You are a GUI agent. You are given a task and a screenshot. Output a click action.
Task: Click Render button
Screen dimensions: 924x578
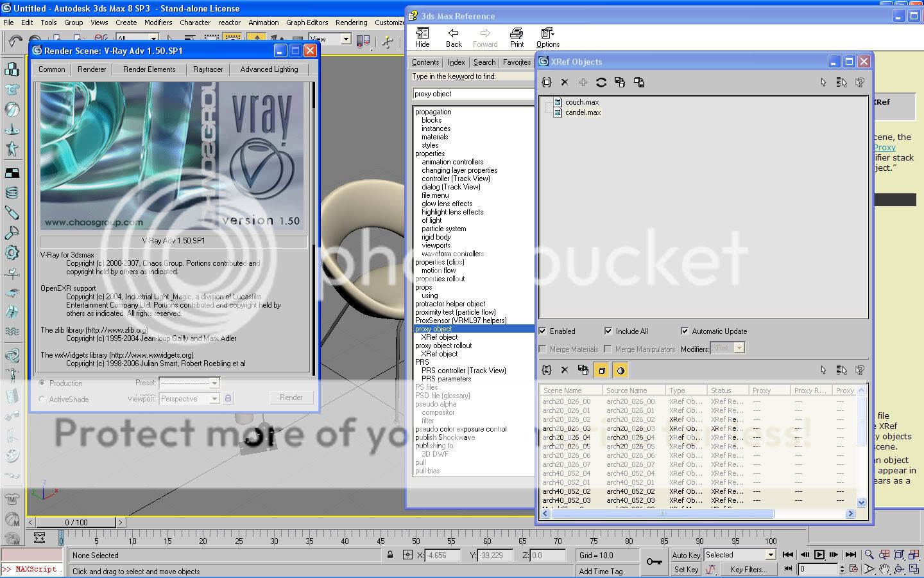tap(291, 398)
